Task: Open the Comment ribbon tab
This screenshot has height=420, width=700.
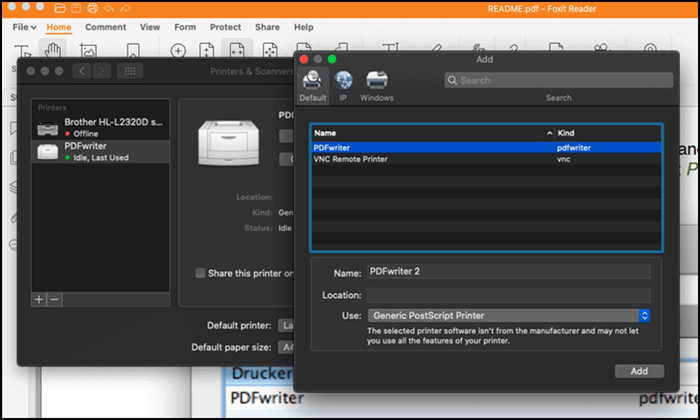Action: tap(105, 27)
